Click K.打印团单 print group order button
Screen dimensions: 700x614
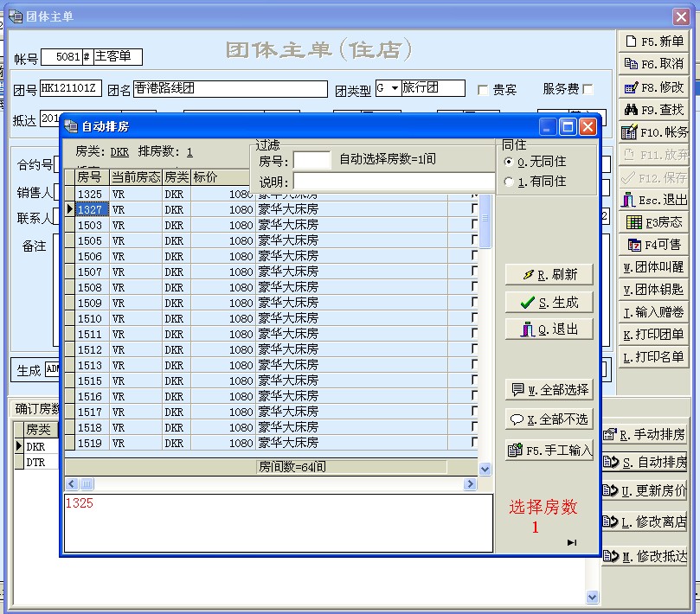click(x=653, y=334)
